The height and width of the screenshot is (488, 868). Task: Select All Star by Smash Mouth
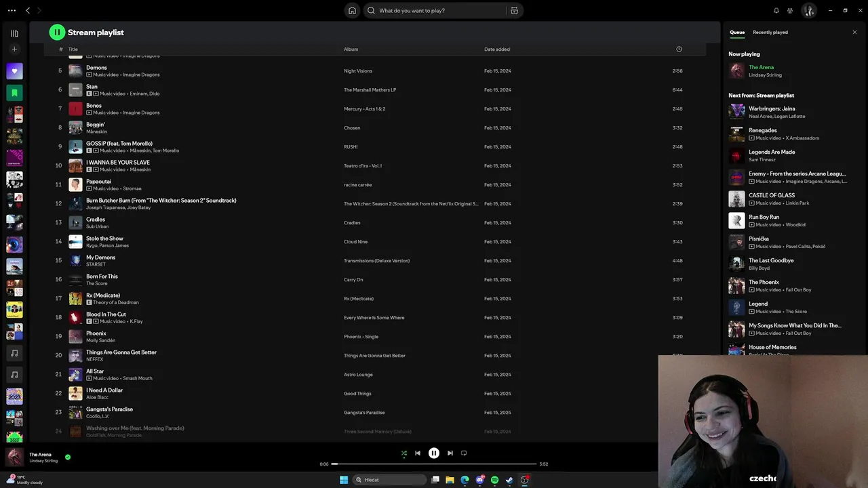[x=95, y=371]
